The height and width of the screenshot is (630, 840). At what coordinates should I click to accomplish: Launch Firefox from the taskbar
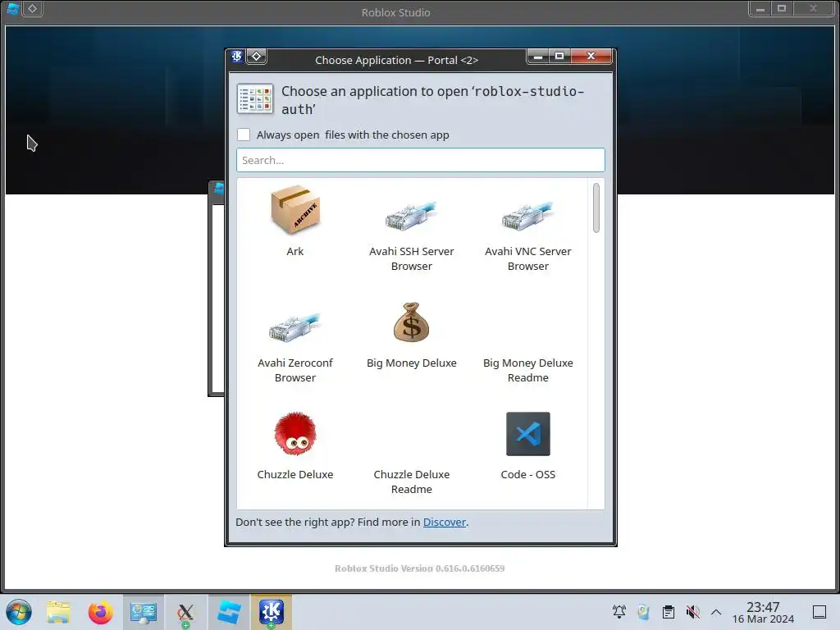point(100,612)
